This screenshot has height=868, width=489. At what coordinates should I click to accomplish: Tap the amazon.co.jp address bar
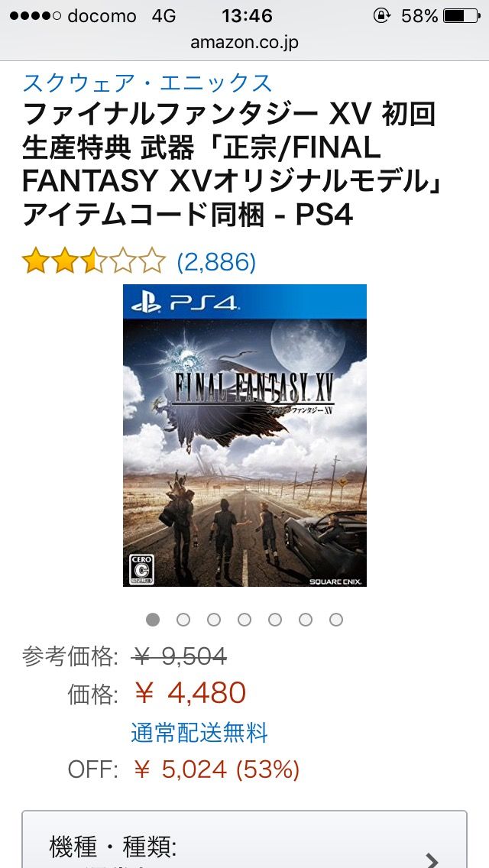244,43
